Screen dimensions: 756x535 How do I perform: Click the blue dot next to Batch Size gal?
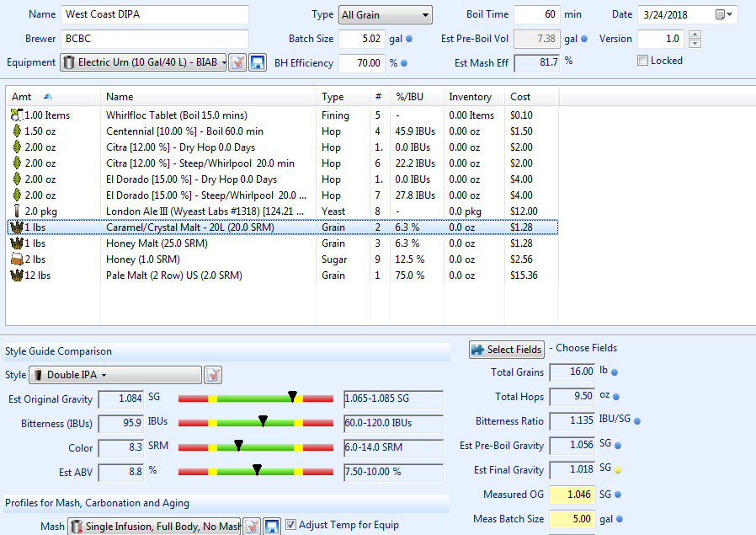(x=409, y=39)
